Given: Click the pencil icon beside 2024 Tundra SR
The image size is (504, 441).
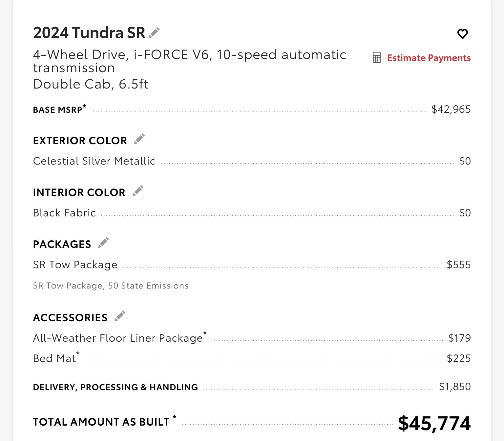Looking at the screenshot, I should 154,33.
